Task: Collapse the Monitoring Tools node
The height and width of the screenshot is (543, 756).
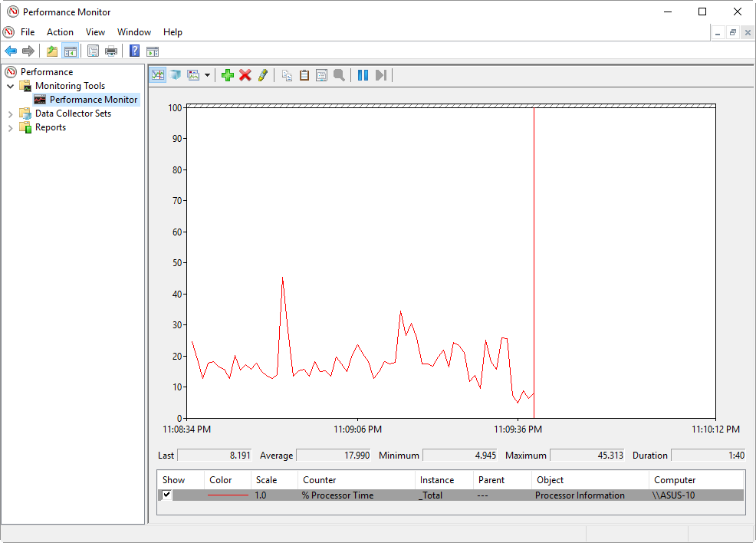Action: point(11,86)
